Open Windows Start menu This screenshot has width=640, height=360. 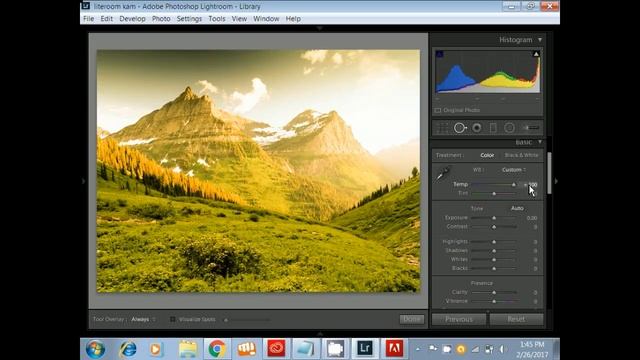[96, 349]
